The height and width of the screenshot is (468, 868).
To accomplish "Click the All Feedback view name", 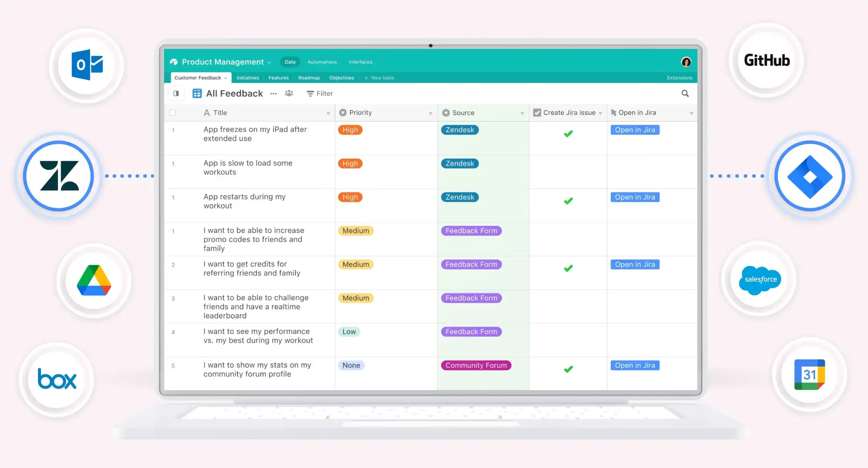I will tap(234, 94).
